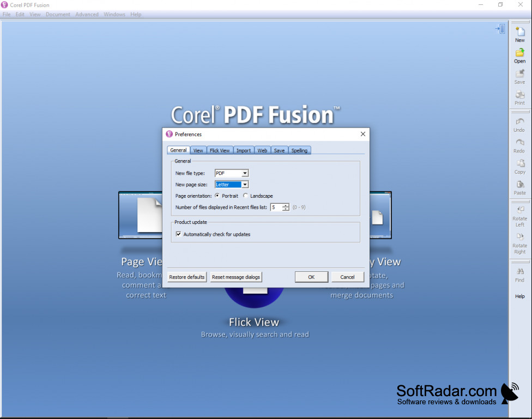Confirm preferences with the OK button
532x419 pixels.
tap(311, 277)
